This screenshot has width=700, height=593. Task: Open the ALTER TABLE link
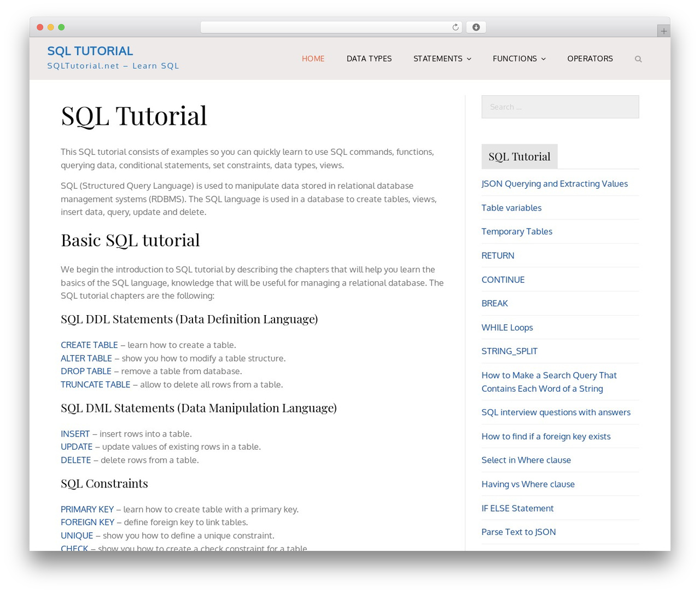coord(86,358)
